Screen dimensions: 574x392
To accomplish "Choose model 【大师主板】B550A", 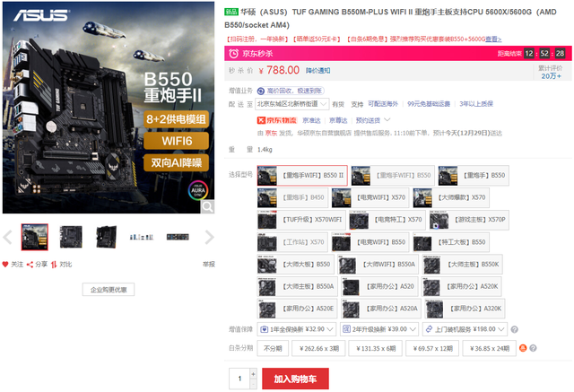I will pos(297,286).
